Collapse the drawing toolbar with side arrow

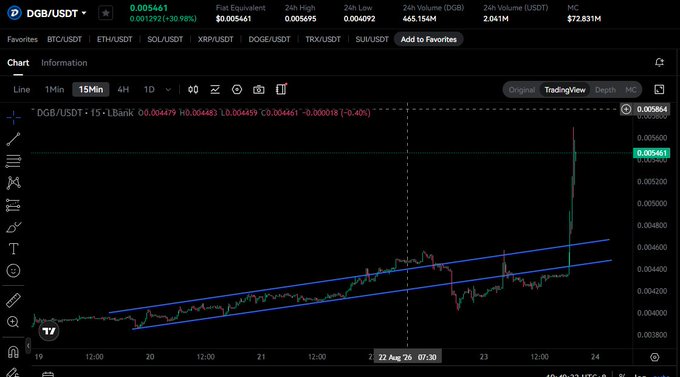point(28,346)
